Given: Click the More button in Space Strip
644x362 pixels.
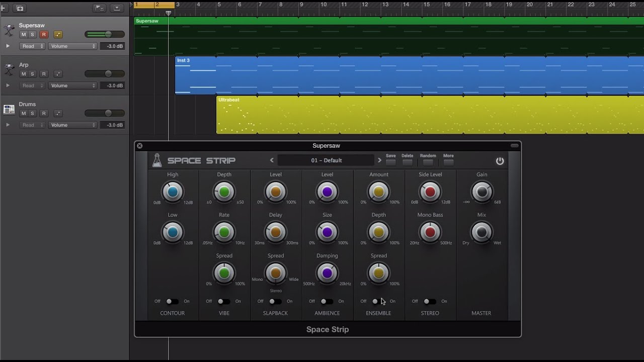Looking at the screenshot, I should [448, 162].
